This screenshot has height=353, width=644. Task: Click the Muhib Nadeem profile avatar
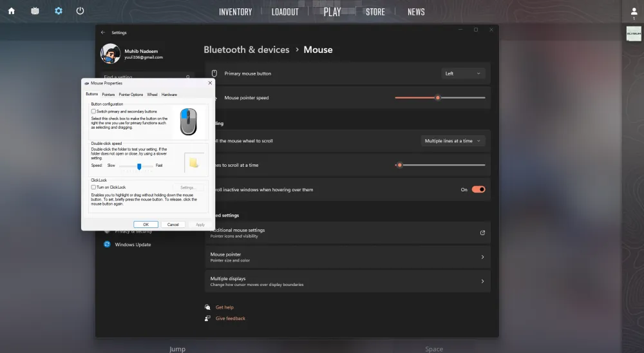[110, 54]
